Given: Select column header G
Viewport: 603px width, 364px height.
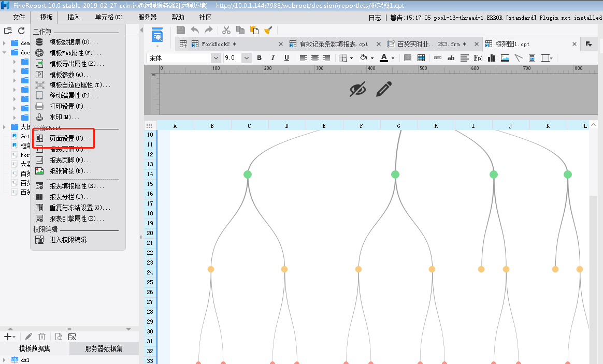Looking at the screenshot, I should point(399,126).
